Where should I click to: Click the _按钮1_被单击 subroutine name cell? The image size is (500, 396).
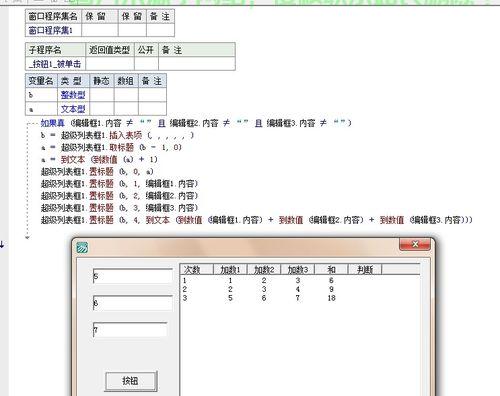pos(55,64)
